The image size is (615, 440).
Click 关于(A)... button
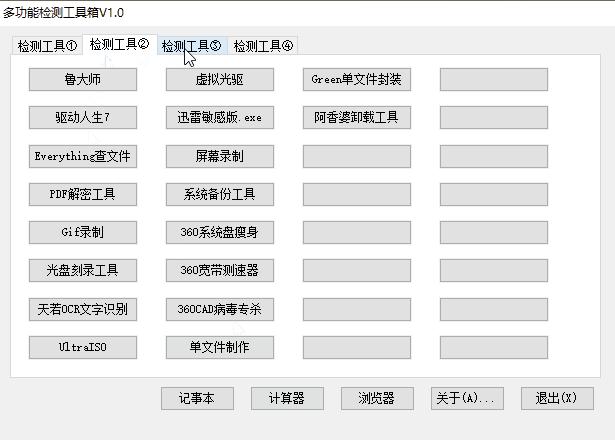coord(467,398)
